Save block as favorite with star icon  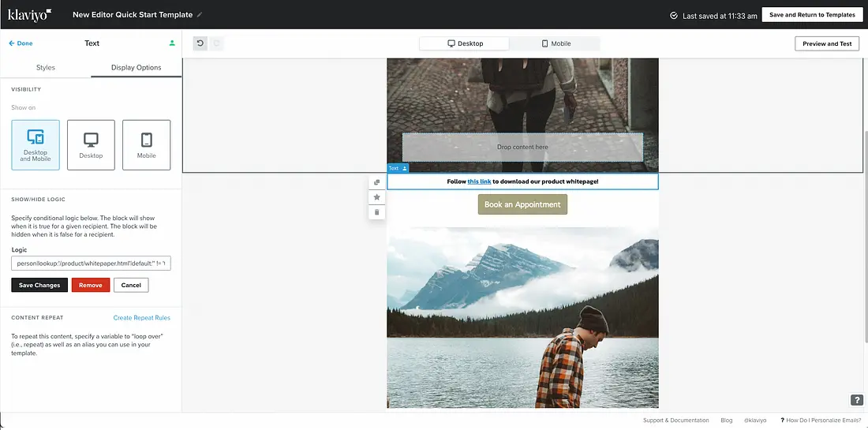click(x=376, y=197)
